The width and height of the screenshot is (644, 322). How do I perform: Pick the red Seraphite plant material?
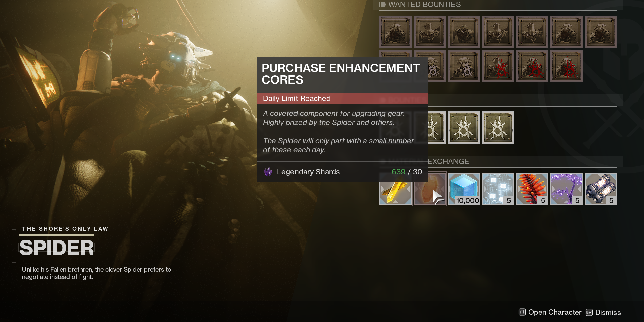[x=532, y=189]
